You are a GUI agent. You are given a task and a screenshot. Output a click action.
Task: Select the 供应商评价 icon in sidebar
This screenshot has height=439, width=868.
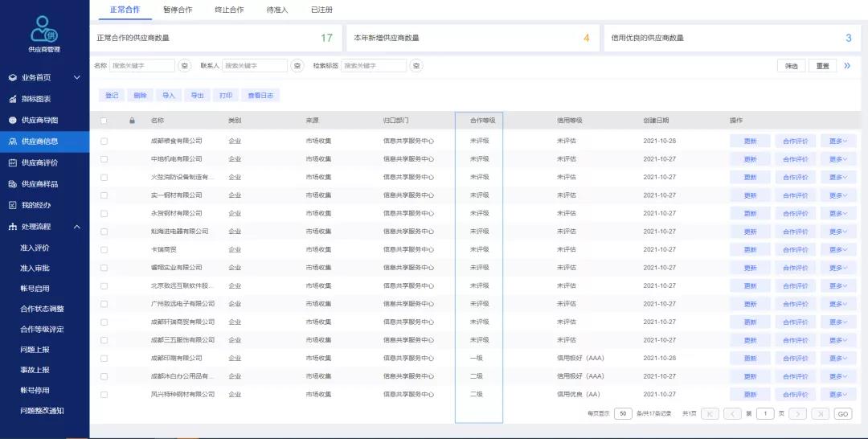coord(13,162)
